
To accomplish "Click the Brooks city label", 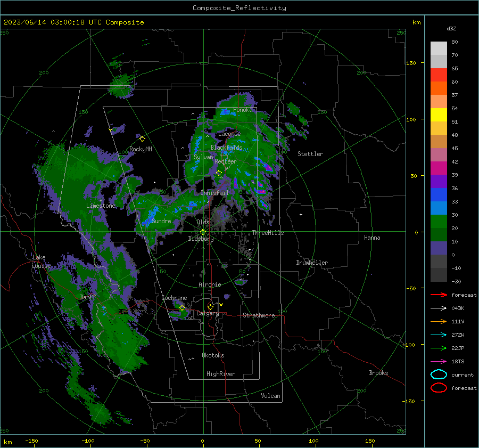I will pyautogui.click(x=378, y=373).
